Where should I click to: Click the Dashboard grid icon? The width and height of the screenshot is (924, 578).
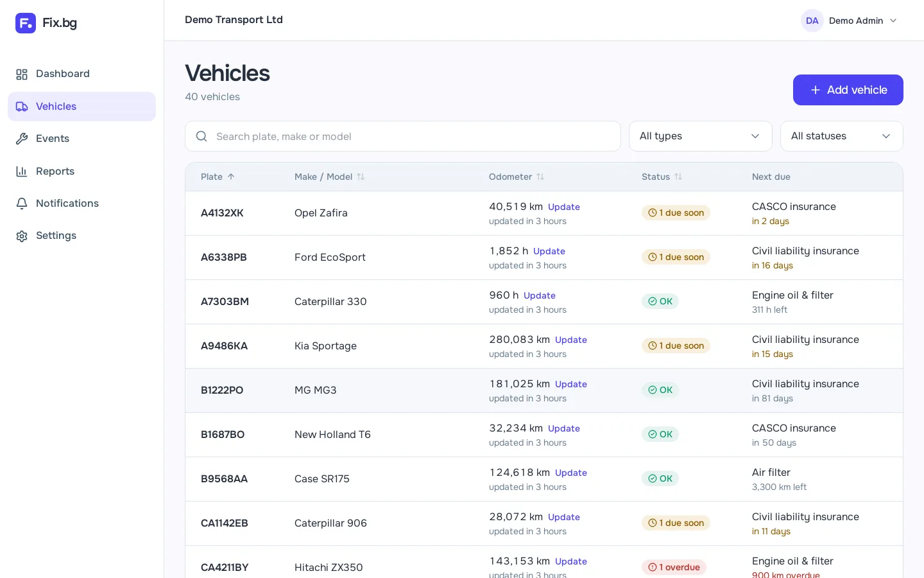pyautogui.click(x=22, y=74)
